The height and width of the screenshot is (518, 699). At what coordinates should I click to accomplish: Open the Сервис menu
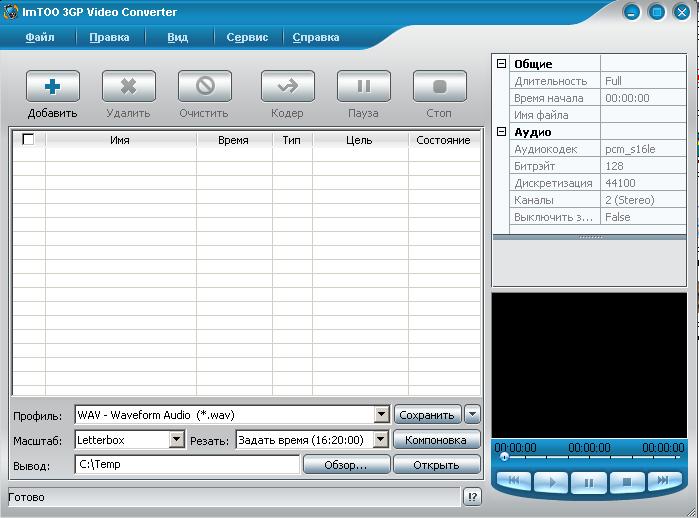coord(247,37)
